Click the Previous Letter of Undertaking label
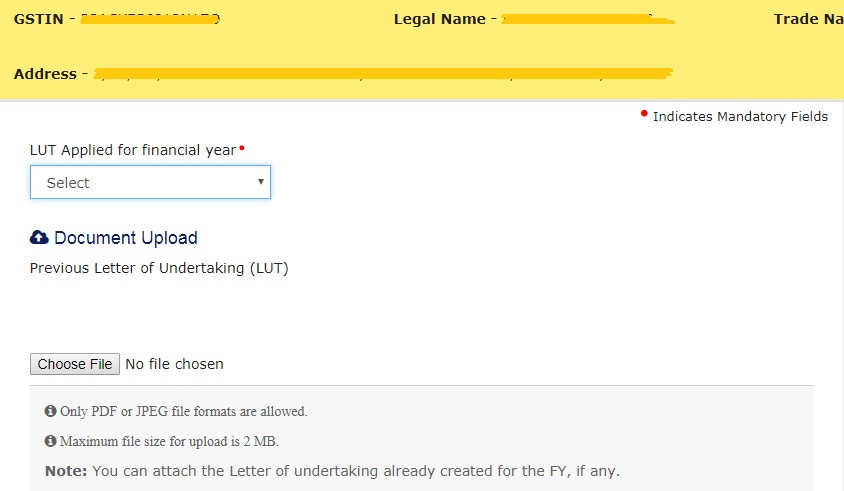Viewport: 844px width, 491px height. click(159, 268)
